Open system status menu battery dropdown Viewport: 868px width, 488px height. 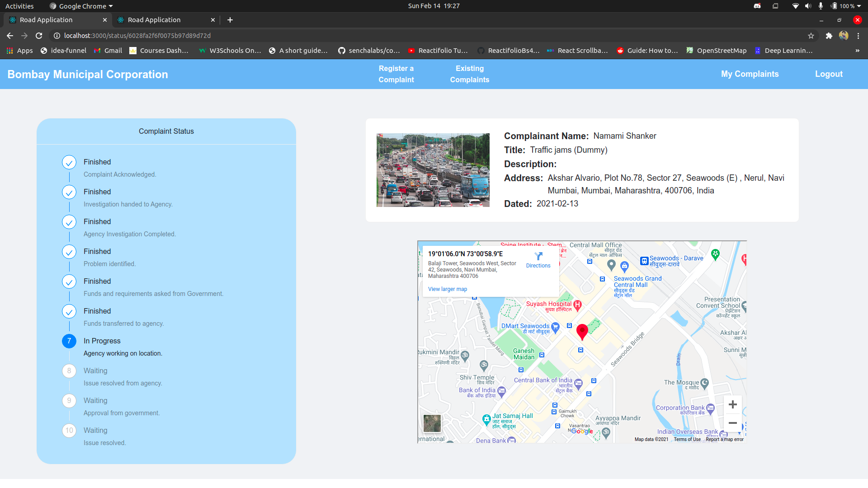coord(859,6)
